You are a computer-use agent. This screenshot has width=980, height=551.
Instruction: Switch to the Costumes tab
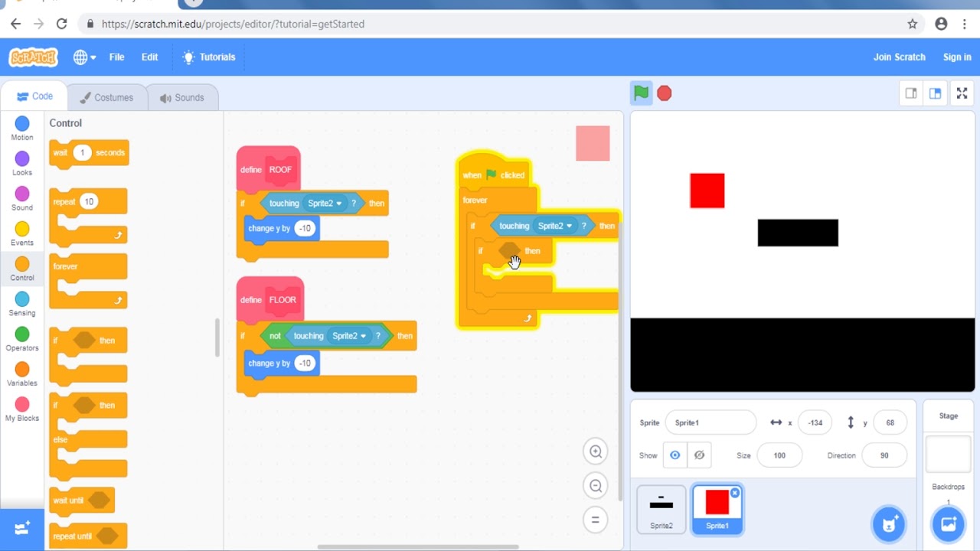(x=106, y=98)
